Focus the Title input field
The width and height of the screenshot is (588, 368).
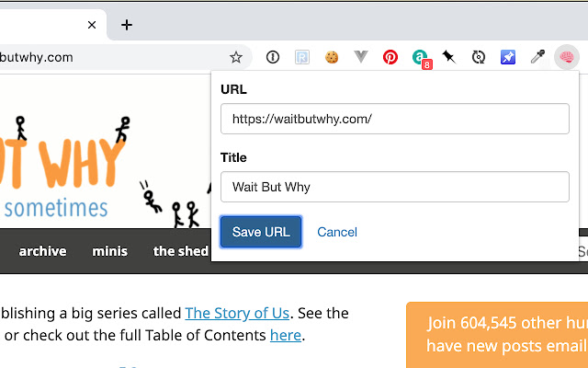[395, 187]
